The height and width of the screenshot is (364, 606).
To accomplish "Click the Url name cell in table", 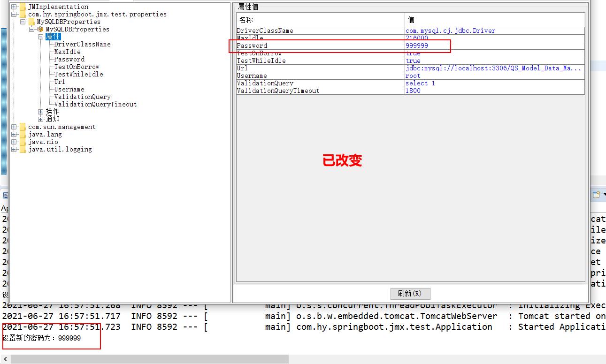I will (321, 68).
